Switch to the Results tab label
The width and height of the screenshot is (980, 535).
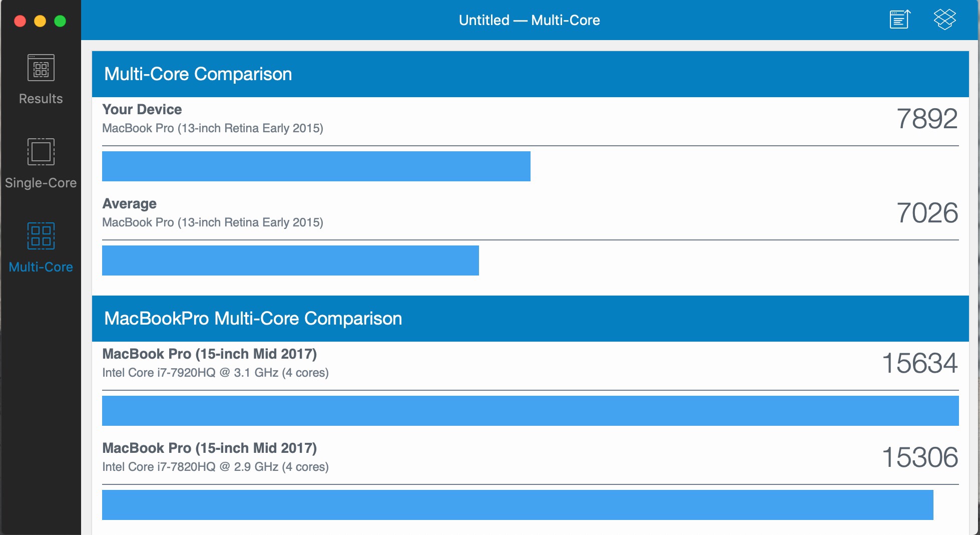pyautogui.click(x=41, y=99)
